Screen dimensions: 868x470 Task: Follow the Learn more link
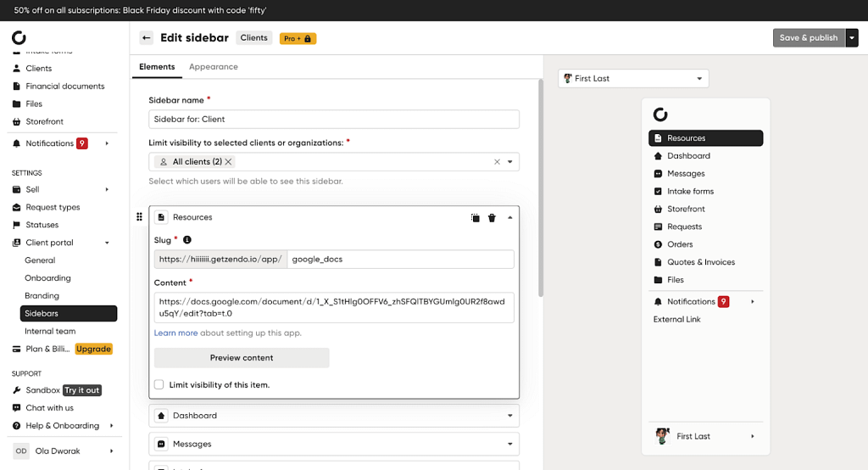[175, 333]
